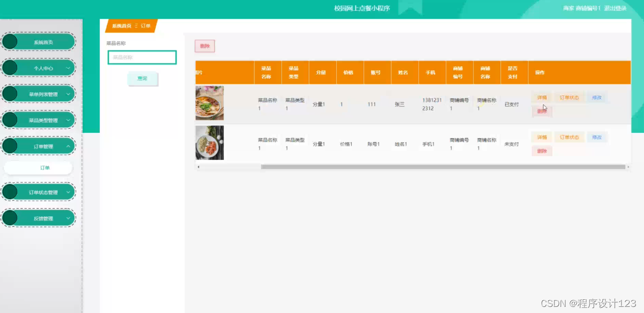Click the round icon beside 个人中心

[10, 68]
